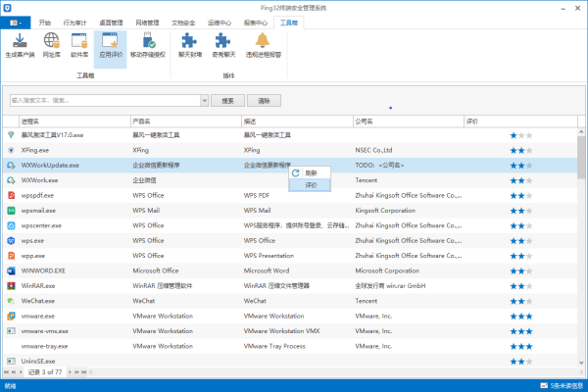This screenshot has height=392, width=588.
Task: Click the WINWORD.EXE Word icon
Action: pyautogui.click(x=11, y=270)
